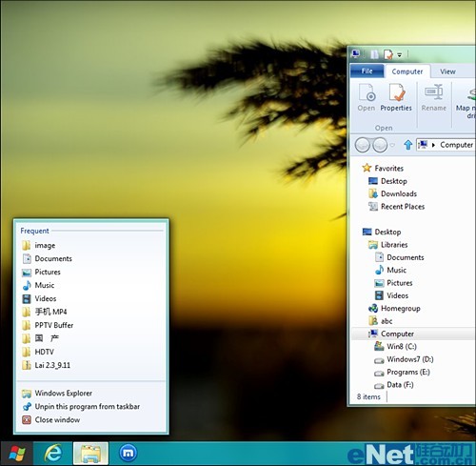
Task: Select the Data (F:) drive
Action: [394, 385]
